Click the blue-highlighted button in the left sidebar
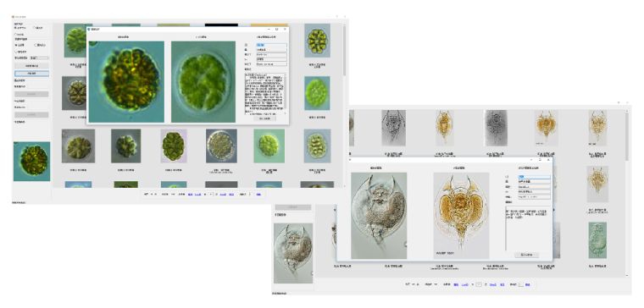This screenshot has width=644, height=308. point(31,74)
